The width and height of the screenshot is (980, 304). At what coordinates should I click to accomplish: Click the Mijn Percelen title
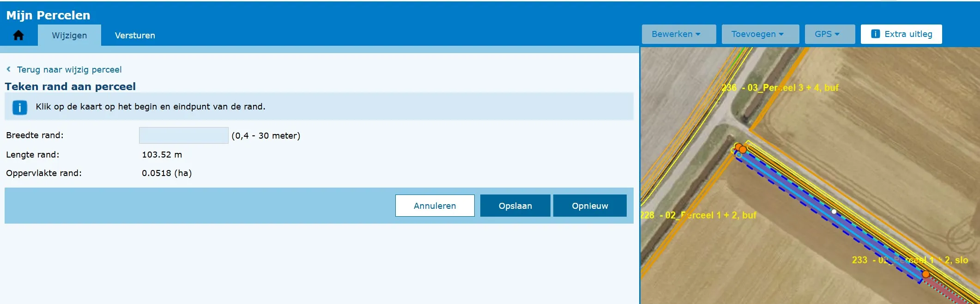[48, 15]
